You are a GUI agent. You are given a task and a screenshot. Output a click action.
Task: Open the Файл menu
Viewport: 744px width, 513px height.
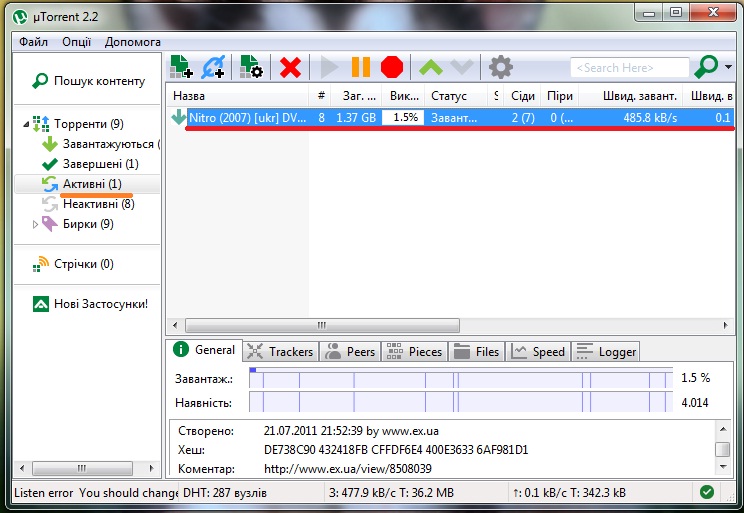coord(33,42)
